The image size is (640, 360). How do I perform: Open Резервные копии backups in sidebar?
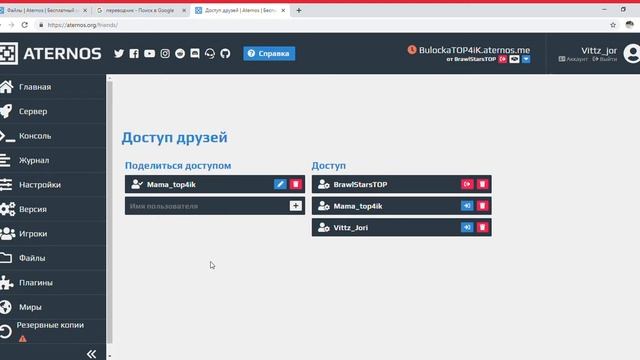coord(53,331)
